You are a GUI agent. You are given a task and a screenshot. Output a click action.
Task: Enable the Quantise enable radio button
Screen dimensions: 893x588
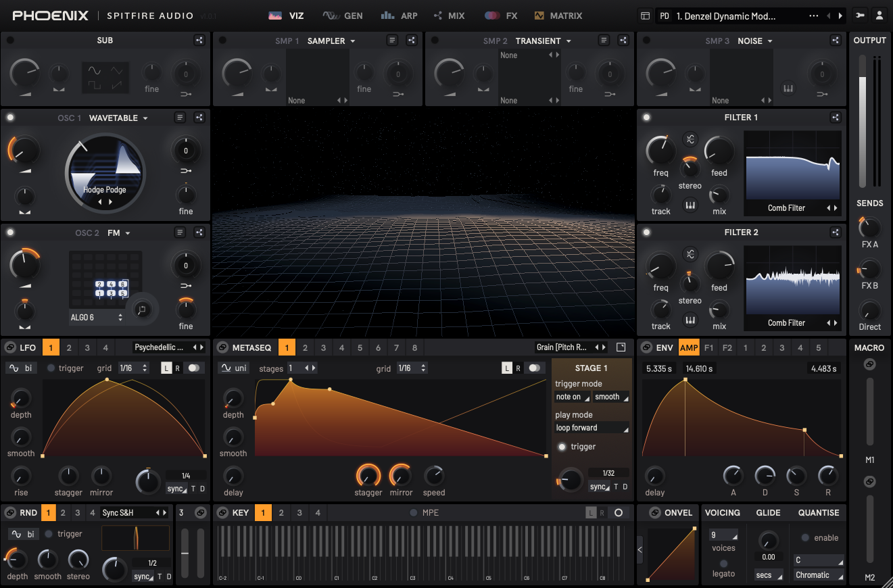pos(805,538)
